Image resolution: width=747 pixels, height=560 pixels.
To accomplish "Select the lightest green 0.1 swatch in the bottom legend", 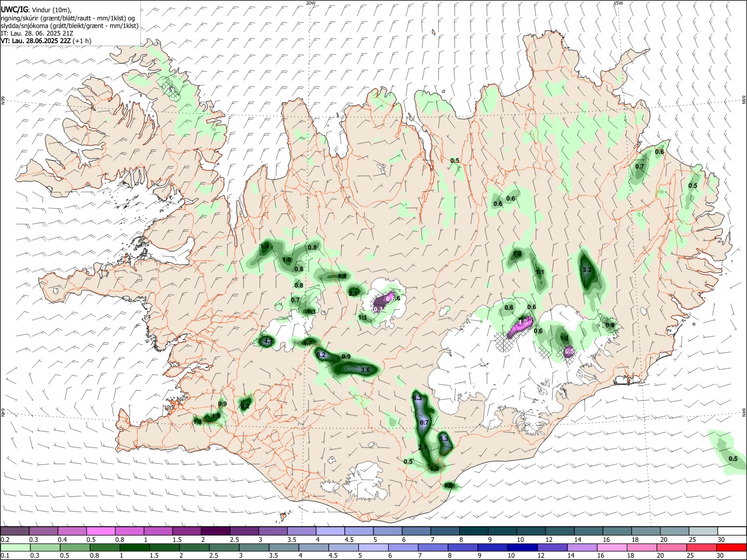I will (16, 547).
